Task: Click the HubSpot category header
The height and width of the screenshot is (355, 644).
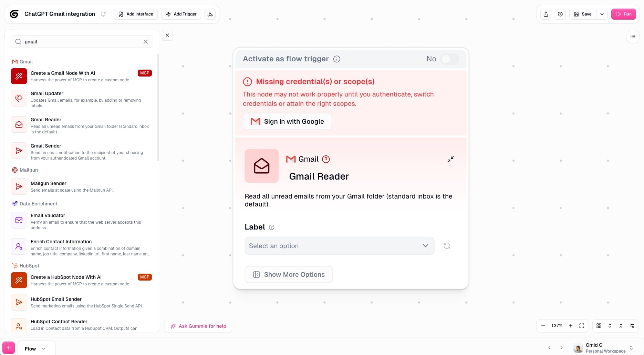Action: point(26,266)
